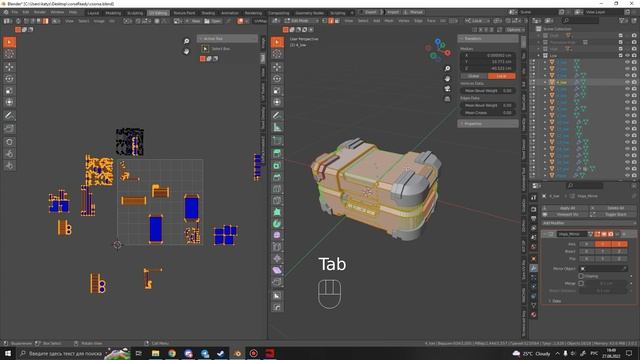Viewport: 640px width, 360px height.
Task: Click the Median X value field
Action: tap(488, 55)
